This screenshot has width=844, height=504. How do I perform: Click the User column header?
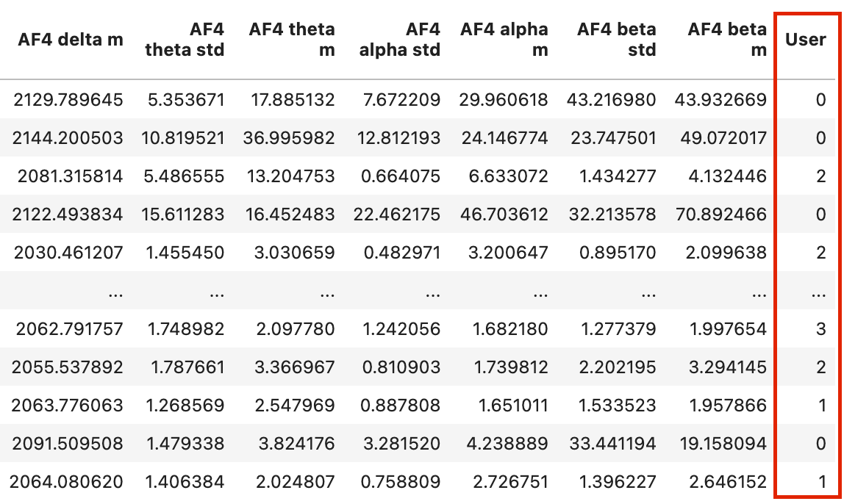pos(805,39)
